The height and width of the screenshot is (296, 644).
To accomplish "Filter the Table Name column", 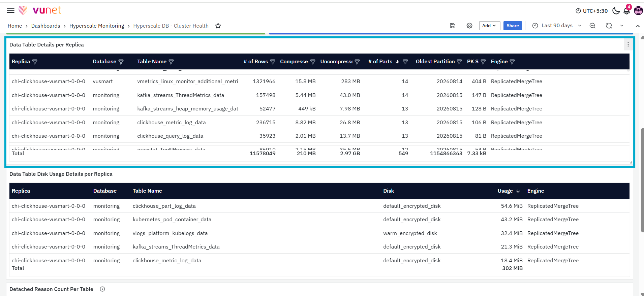I will (x=171, y=62).
